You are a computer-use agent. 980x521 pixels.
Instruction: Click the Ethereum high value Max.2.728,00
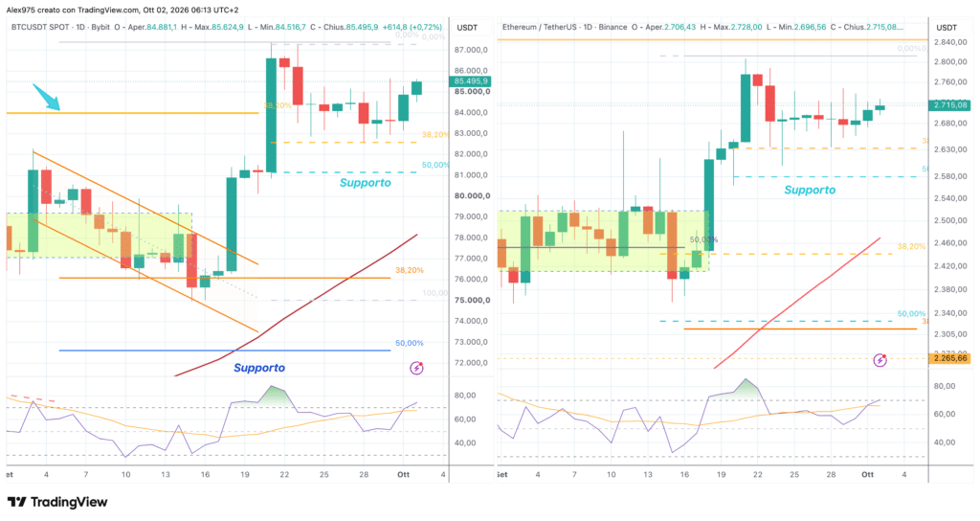click(x=736, y=28)
